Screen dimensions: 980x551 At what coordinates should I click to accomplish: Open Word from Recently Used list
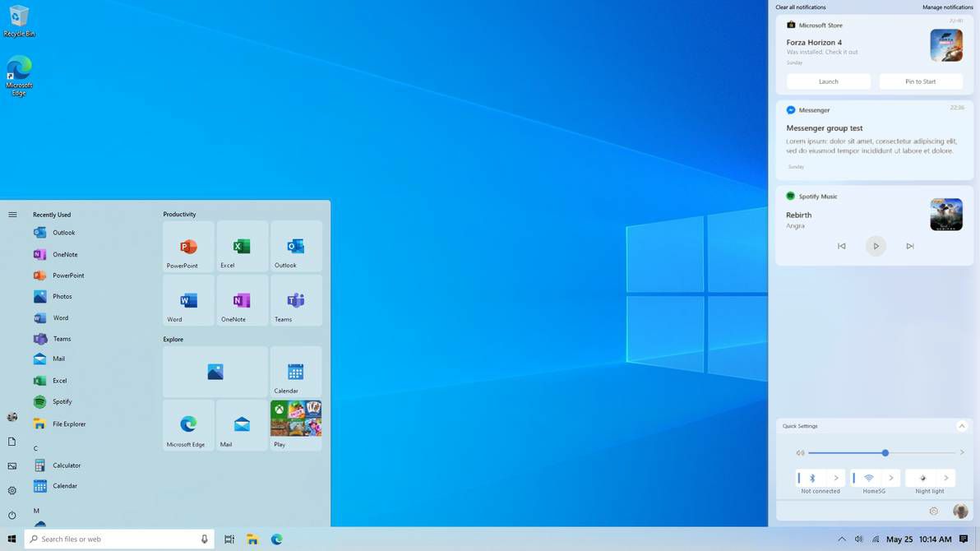(51, 317)
